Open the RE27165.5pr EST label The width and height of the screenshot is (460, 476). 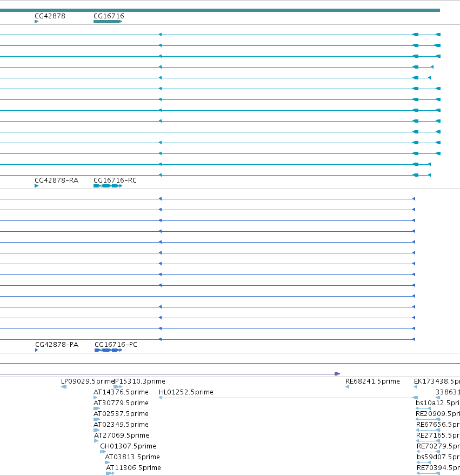pos(438,435)
